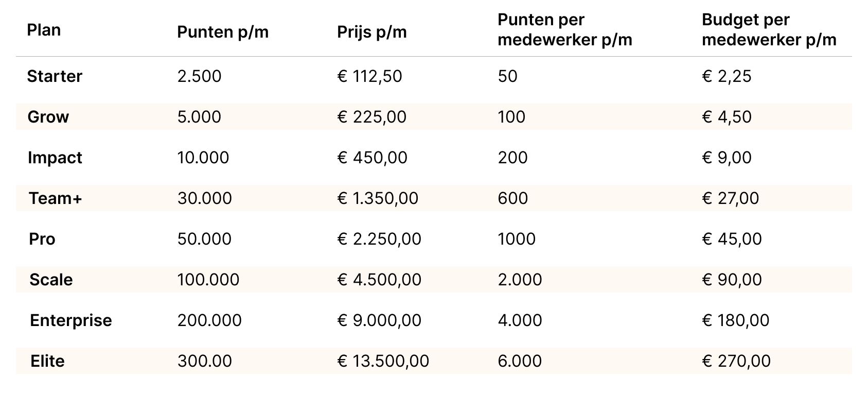Click the 1000 points per employee cell
The height and width of the screenshot is (393, 868).
point(517,239)
